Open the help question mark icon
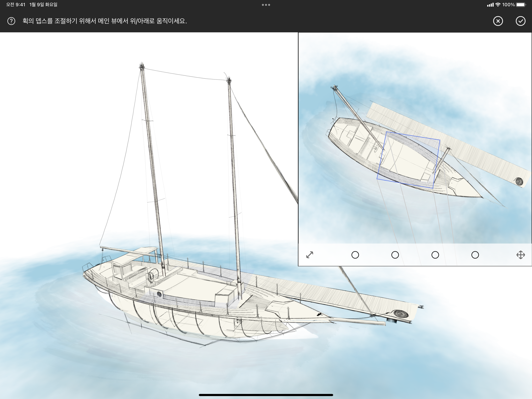Image resolution: width=532 pixels, height=399 pixels. 11,21
